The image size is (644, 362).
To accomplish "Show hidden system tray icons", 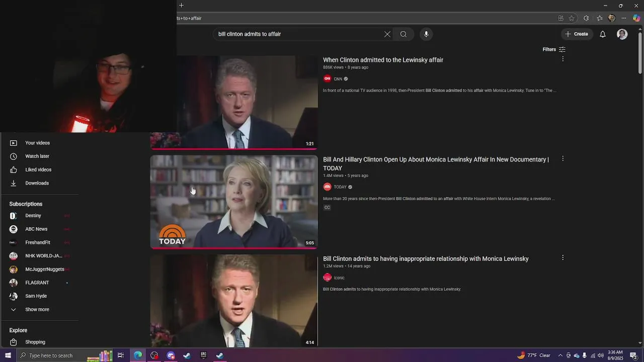I will pyautogui.click(x=560, y=355).
